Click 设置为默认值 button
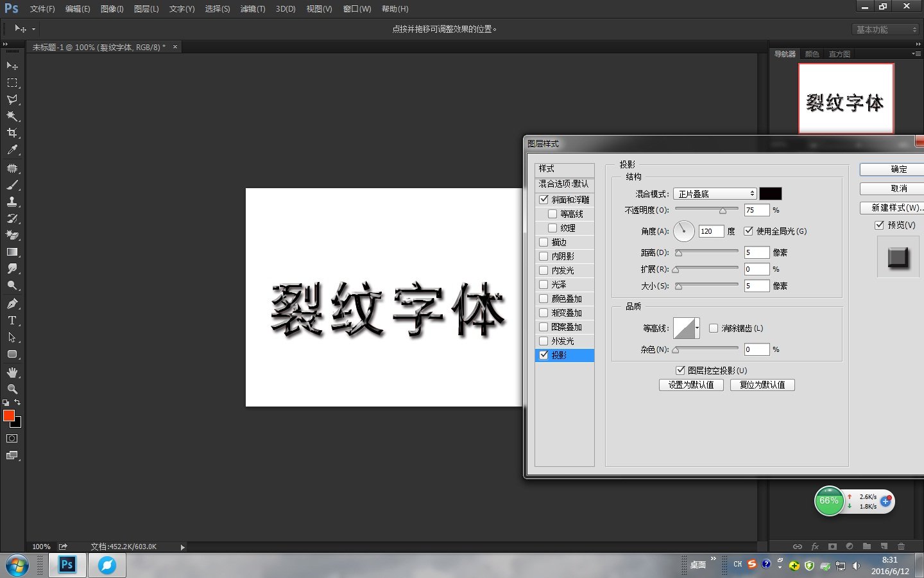The width and height of the screenshot is (924, 578). [x=691, y=385]
